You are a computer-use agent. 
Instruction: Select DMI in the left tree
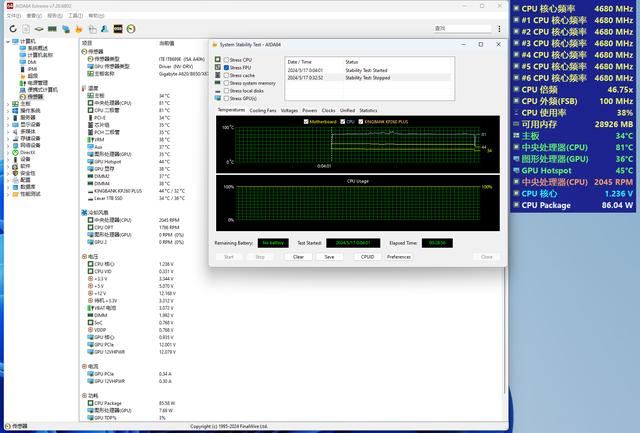(32, 62)
